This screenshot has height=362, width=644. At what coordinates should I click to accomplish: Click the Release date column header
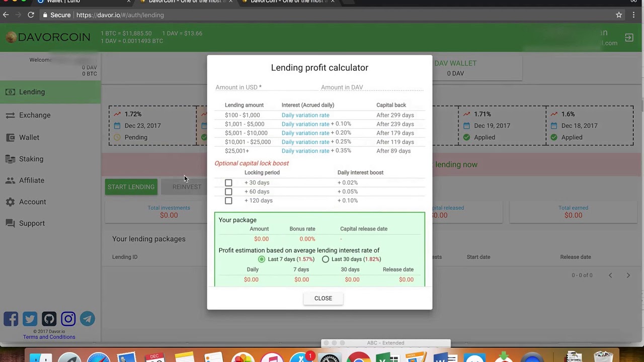point(576,257)
